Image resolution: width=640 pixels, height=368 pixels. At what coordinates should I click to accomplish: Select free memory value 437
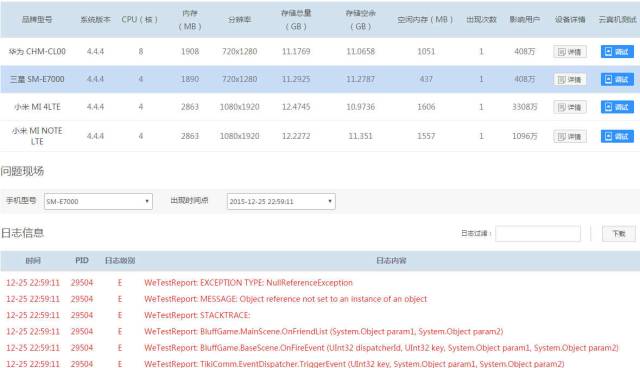point(426,79)
